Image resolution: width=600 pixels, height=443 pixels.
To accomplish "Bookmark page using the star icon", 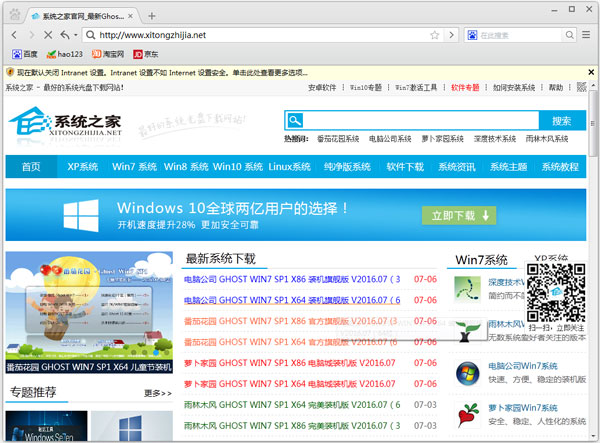I will [434, 35].
